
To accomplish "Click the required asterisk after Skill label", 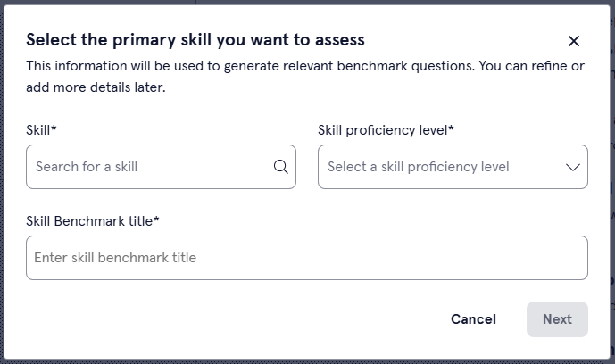I will point(54,129).
